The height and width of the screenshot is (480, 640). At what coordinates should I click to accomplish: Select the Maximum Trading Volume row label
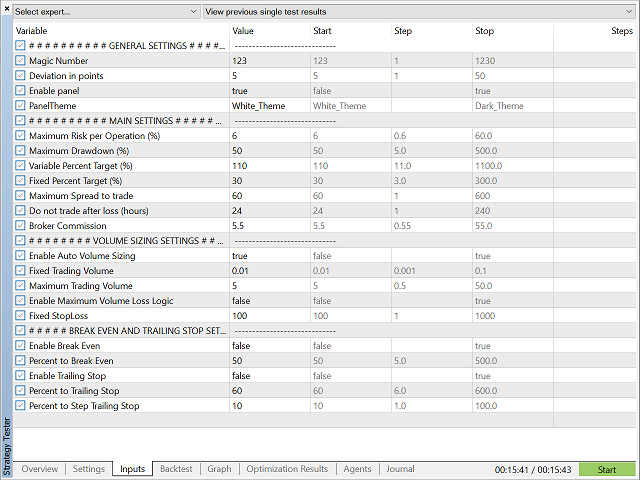click(x=80, y=286)
